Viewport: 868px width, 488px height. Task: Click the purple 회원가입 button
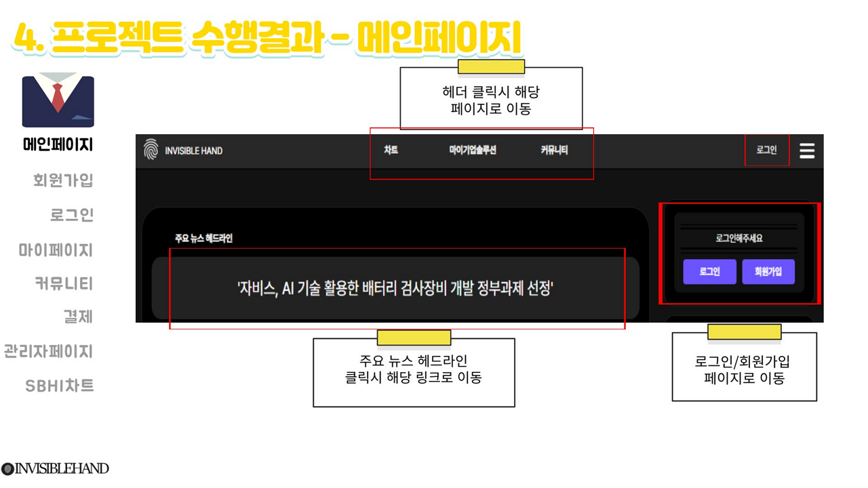click(x=768, y=272)
